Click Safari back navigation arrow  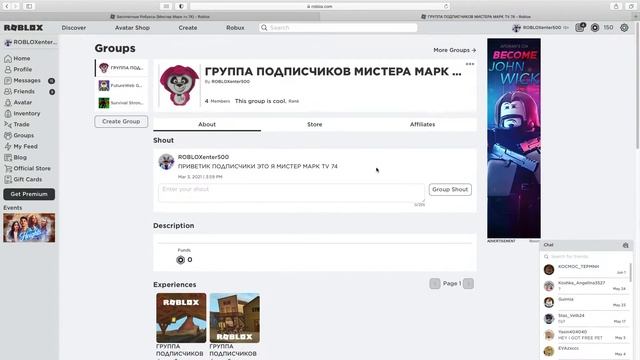7,6
